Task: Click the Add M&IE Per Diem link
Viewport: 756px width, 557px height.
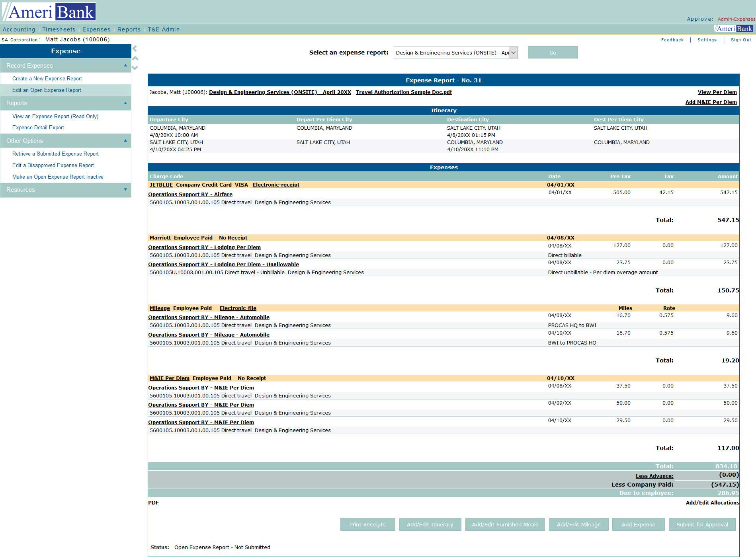Action: coord(711,102)
